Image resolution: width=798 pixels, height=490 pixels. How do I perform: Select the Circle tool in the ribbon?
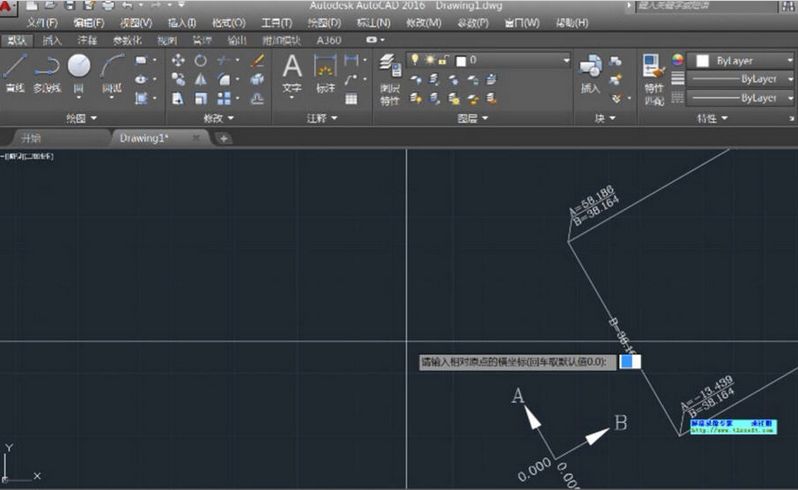(x=78, y=68)
